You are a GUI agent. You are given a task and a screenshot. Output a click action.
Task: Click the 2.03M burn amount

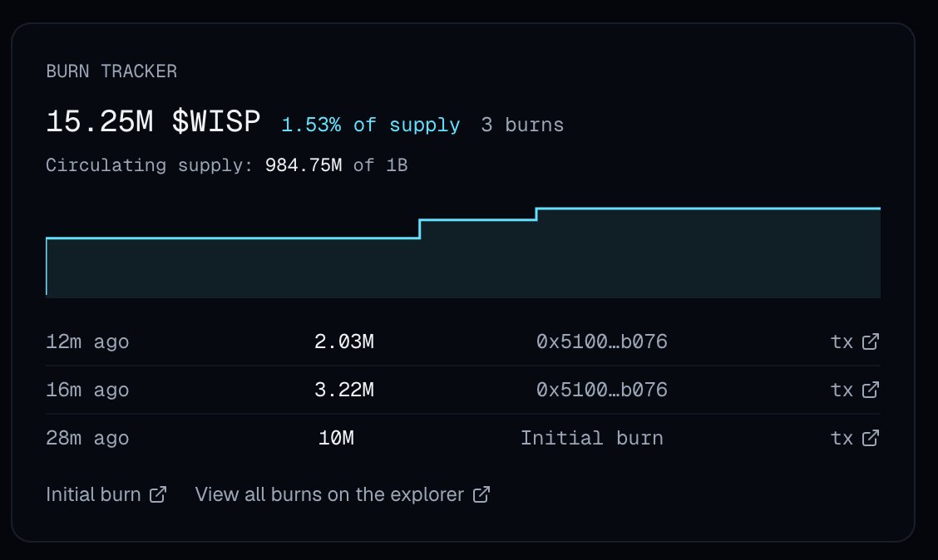click(344, 341)
